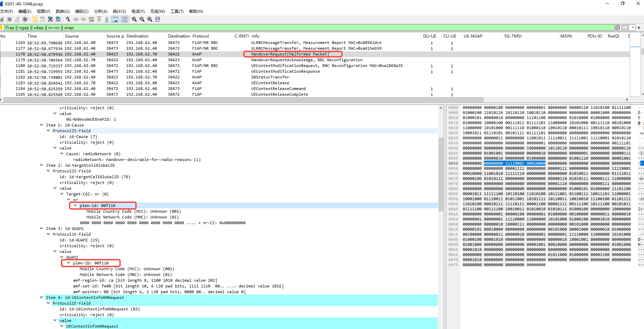The image size is (644, 329).
Task: Collapse the Target-CGI: nr (0) node
Action: (x=62, y=194)
